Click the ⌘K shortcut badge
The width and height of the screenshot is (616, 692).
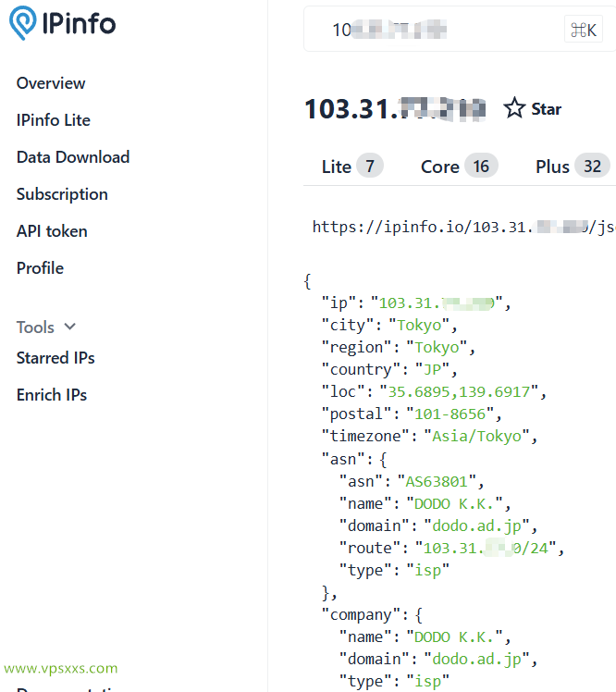point(584,30)
